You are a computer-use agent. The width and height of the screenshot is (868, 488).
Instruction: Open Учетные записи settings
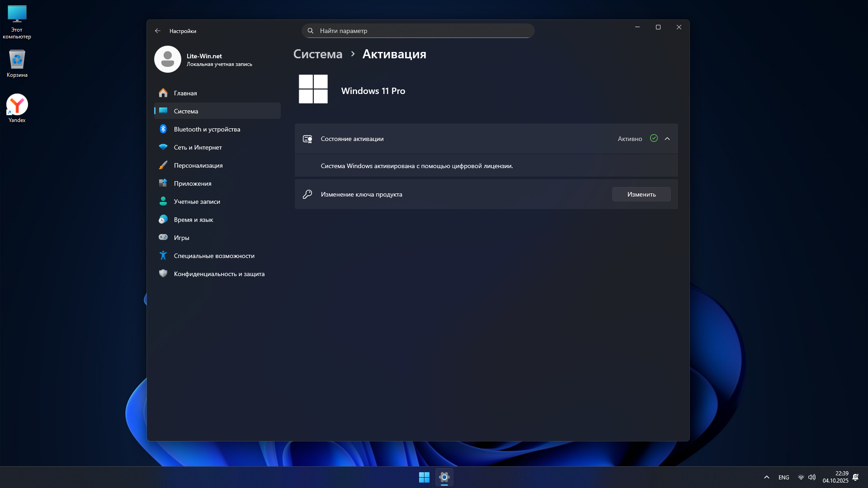click(197, 202)
